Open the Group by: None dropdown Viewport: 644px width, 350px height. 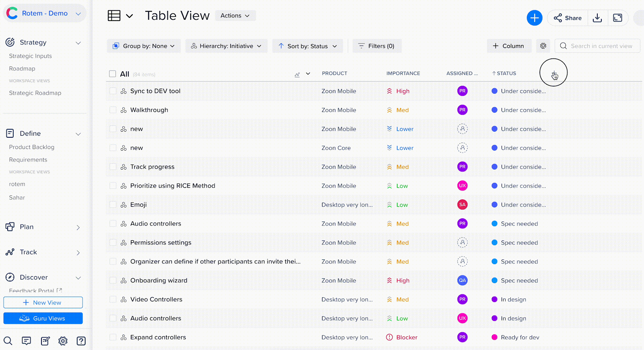coord(144,46)
